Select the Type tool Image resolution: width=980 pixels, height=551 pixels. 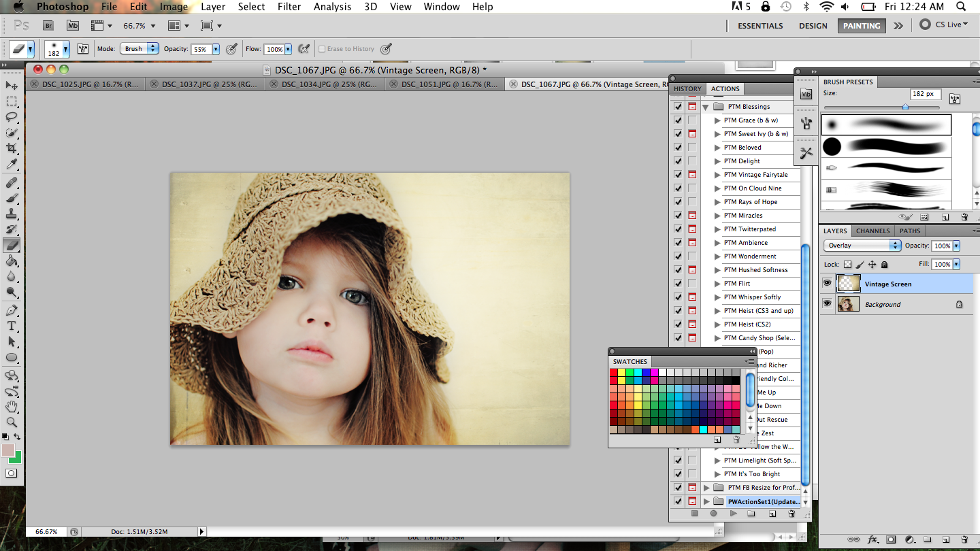click(12, 326)
